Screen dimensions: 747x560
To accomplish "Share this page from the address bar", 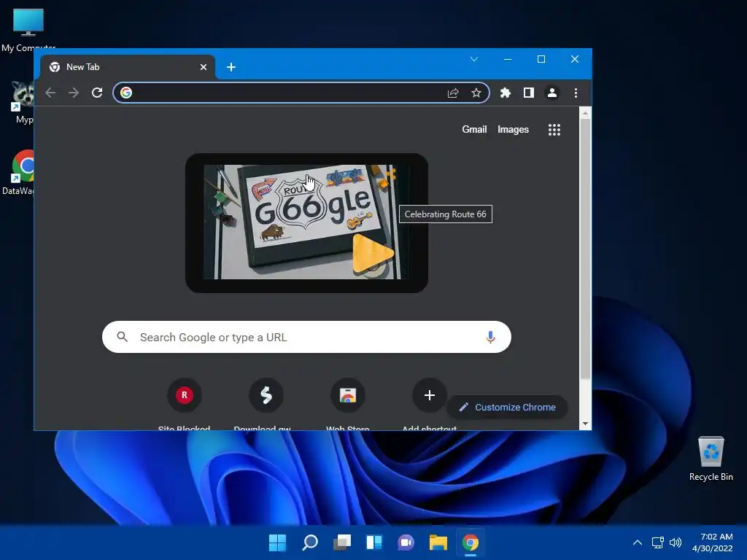I will 453,93.
